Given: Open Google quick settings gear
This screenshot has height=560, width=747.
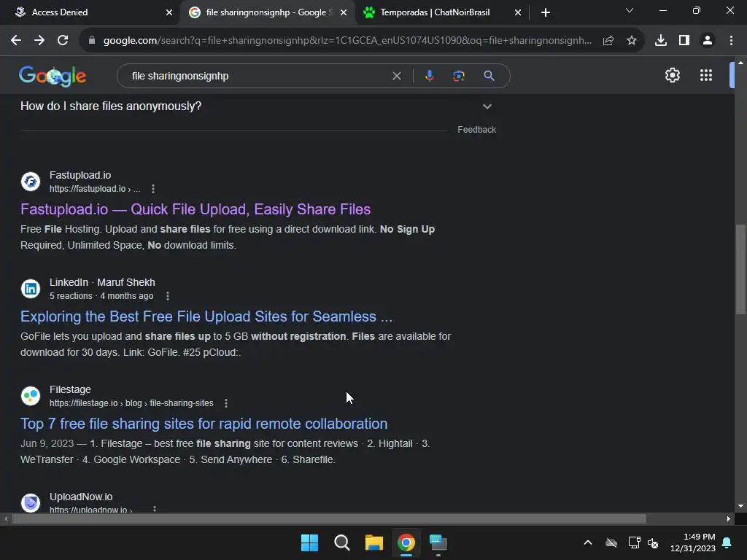Looking at the screenshot, I should [x=672, y=75].
